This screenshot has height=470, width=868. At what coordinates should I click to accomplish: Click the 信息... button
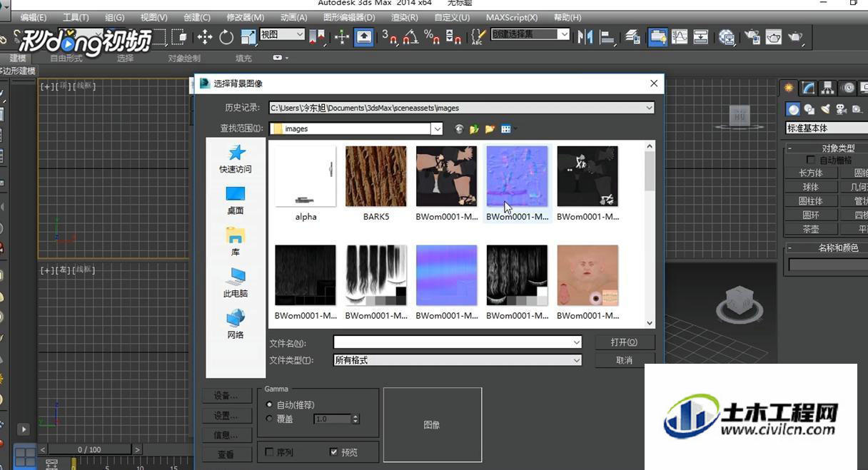pos(226,435)
